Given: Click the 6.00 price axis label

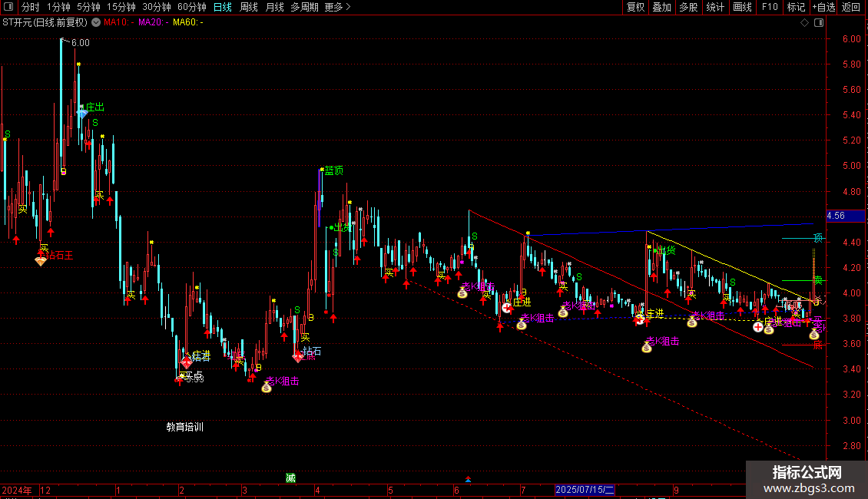Looking at the screenshot, I should pyautogui.click(x=851, y=38).
